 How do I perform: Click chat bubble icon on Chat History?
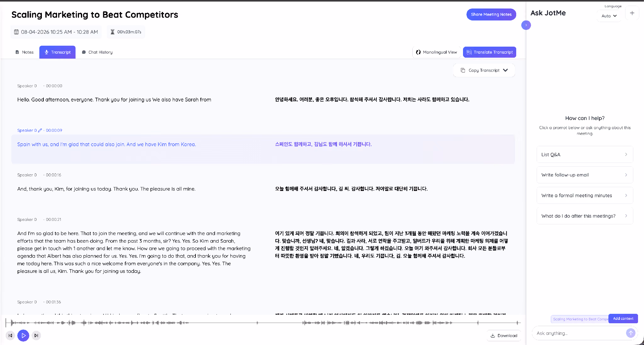84,52
